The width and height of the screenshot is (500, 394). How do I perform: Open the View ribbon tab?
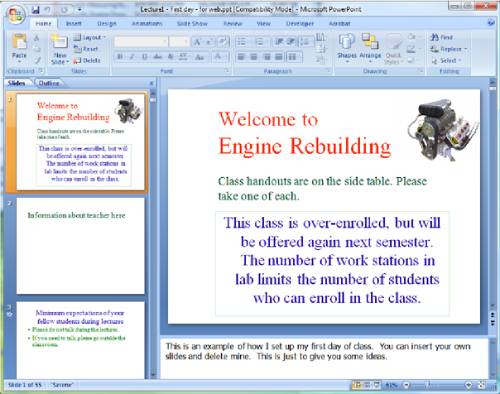pos(263,24)
